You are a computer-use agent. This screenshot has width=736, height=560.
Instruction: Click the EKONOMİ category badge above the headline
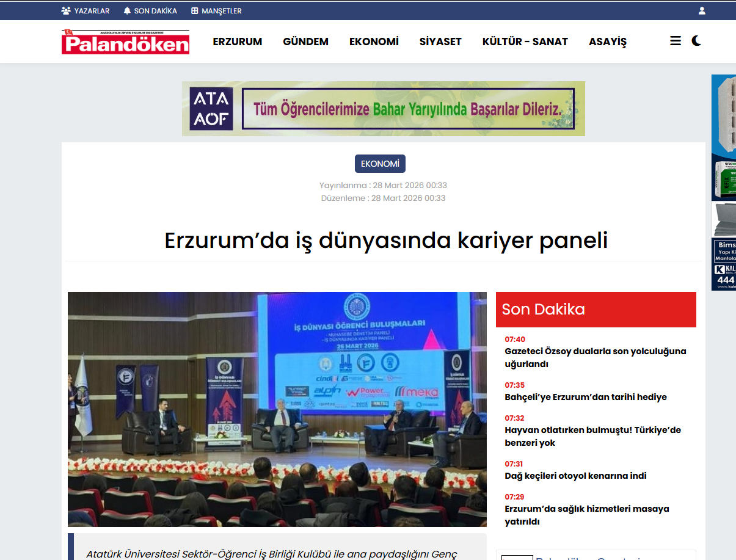pyautogui.click(x=380, y=163)
